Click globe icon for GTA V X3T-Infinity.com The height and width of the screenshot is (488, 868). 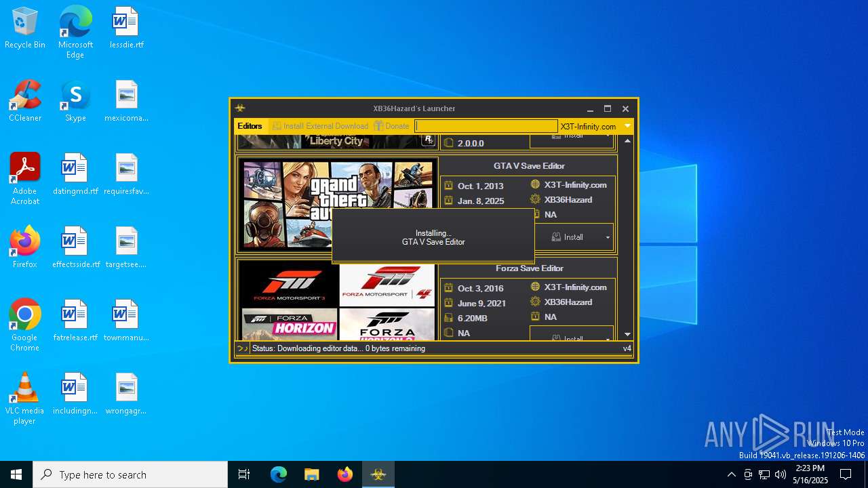(535, 184)
